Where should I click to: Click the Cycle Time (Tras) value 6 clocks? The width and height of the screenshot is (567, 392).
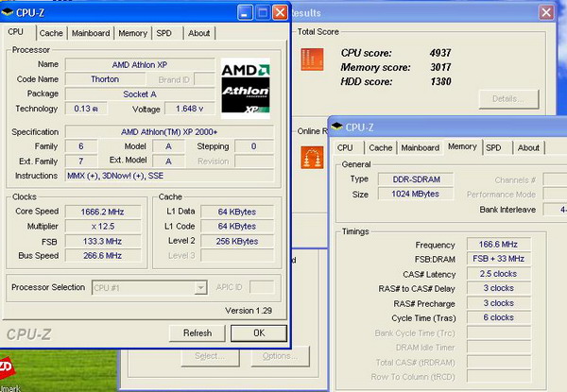click(x=499, y=317)
